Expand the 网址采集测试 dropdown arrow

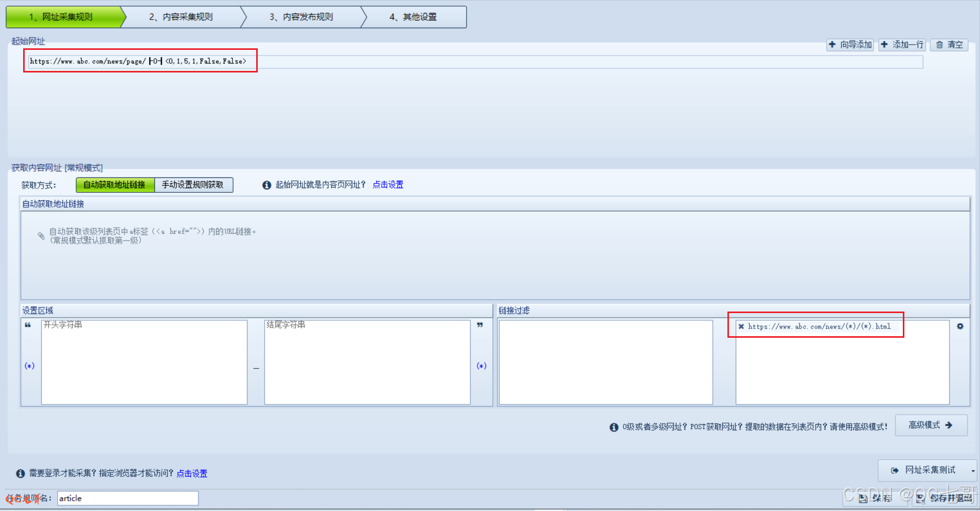972,470
